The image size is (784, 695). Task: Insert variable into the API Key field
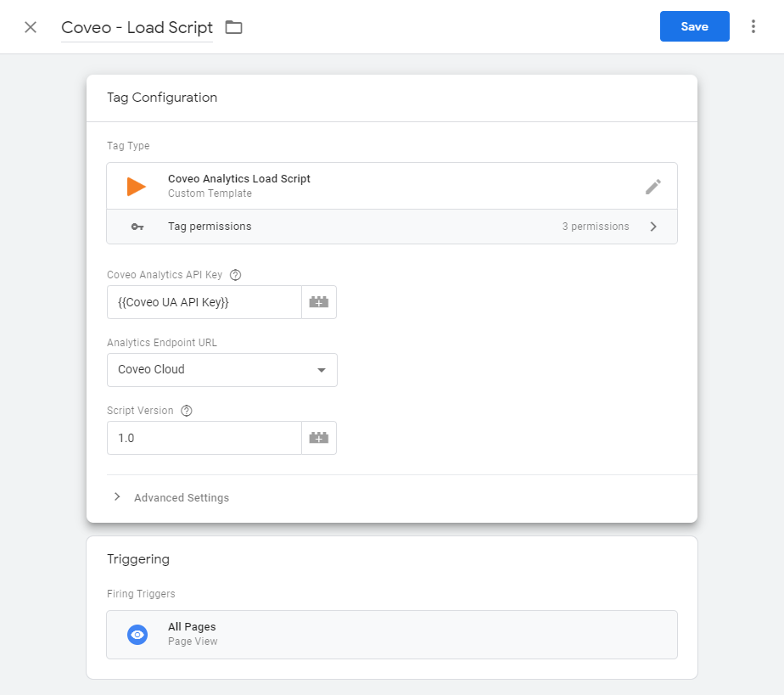tap(319, 302)
